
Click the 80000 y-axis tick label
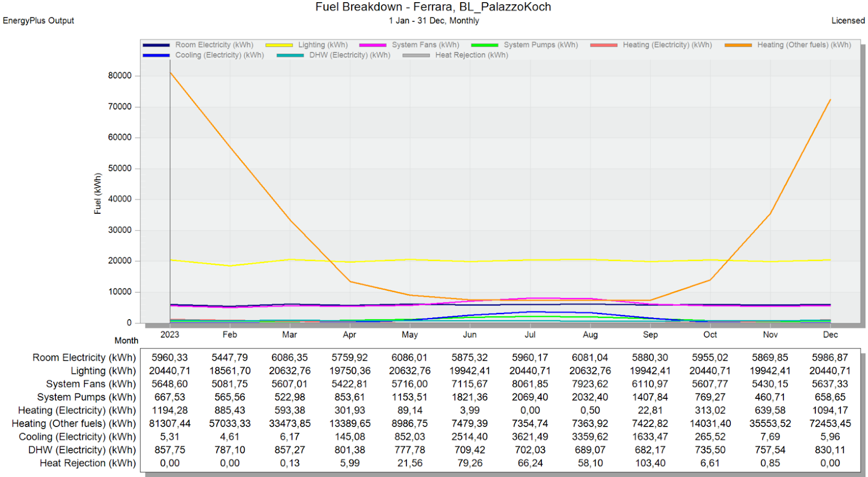click(120, 75)
